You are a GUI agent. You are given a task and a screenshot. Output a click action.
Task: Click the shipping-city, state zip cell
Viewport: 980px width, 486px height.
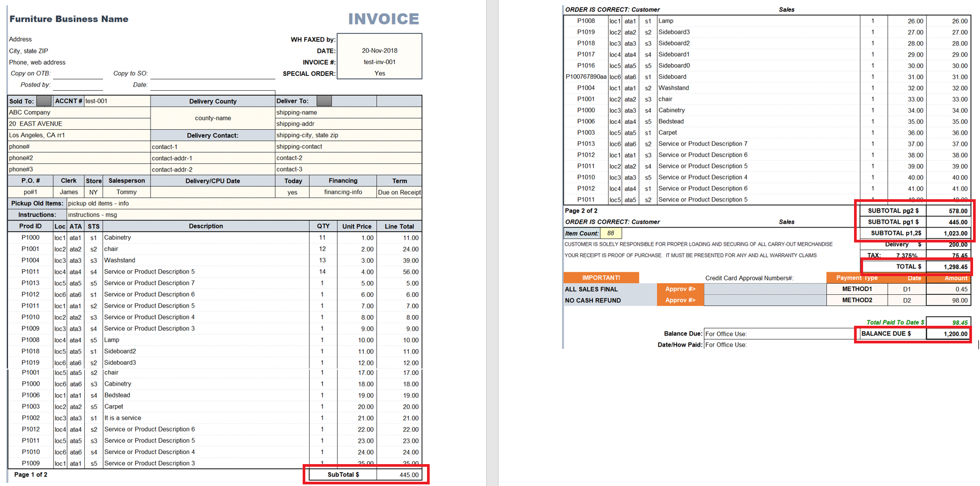[349, 135]
